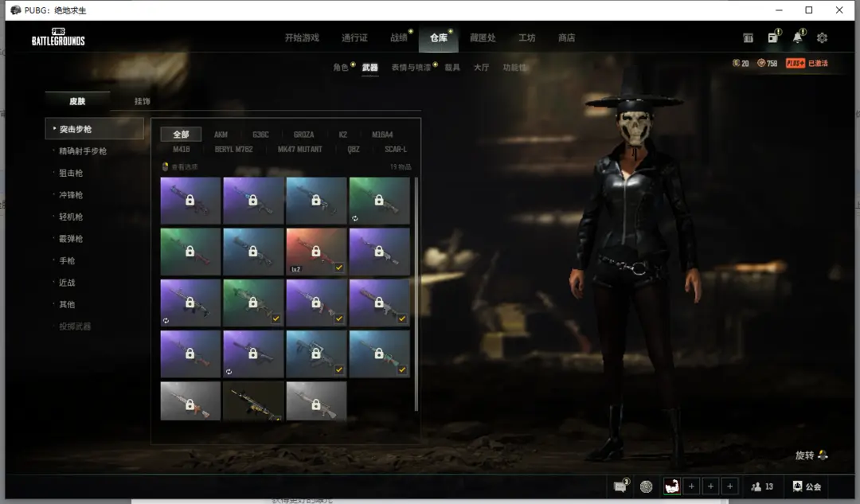The height and width of the screenshot is (504, 860).
Task: Filter skins by M416
Action: point(182,149)
